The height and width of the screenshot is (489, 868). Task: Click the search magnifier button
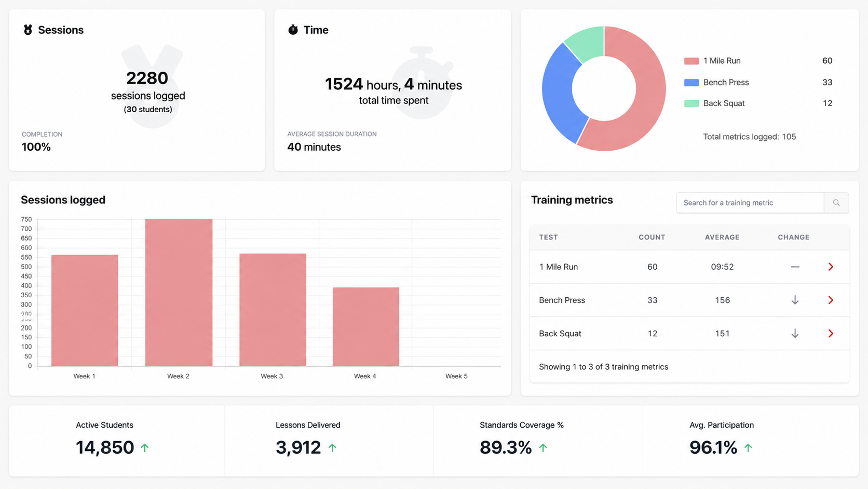pyautogui.click(x=836, y=203)
